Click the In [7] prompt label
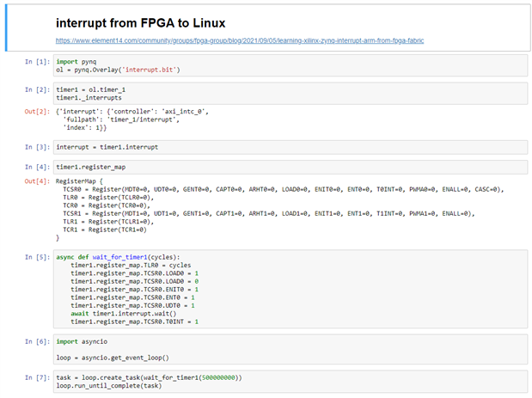Image resolution: width=532 pixels, height=398 pixels. click(39, 377)
